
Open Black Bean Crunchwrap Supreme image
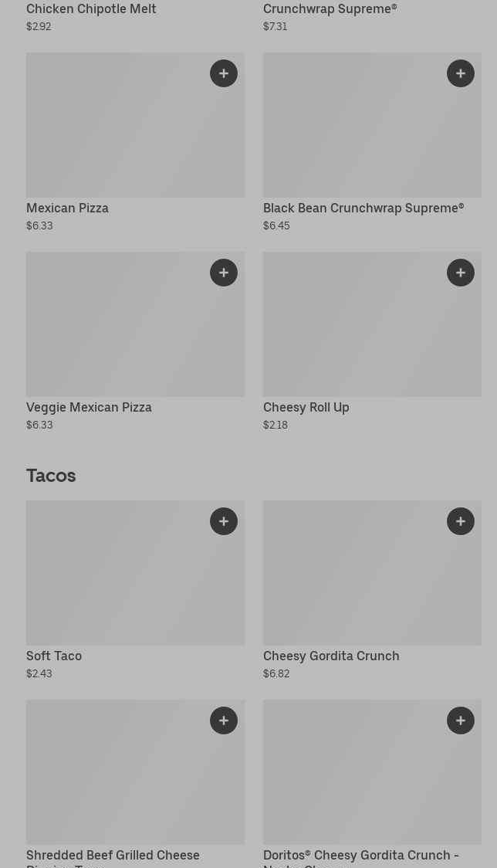point(355,131)
